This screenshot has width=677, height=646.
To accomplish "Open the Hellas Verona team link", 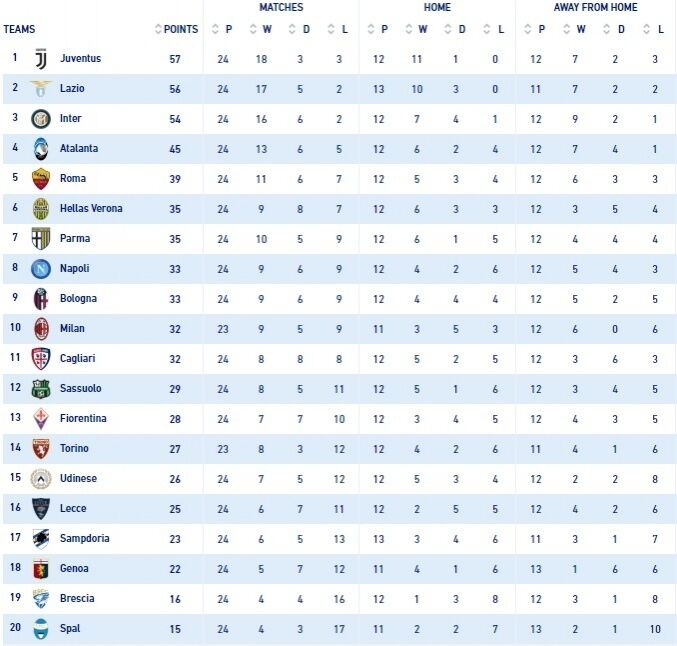I will coord(91,209).
